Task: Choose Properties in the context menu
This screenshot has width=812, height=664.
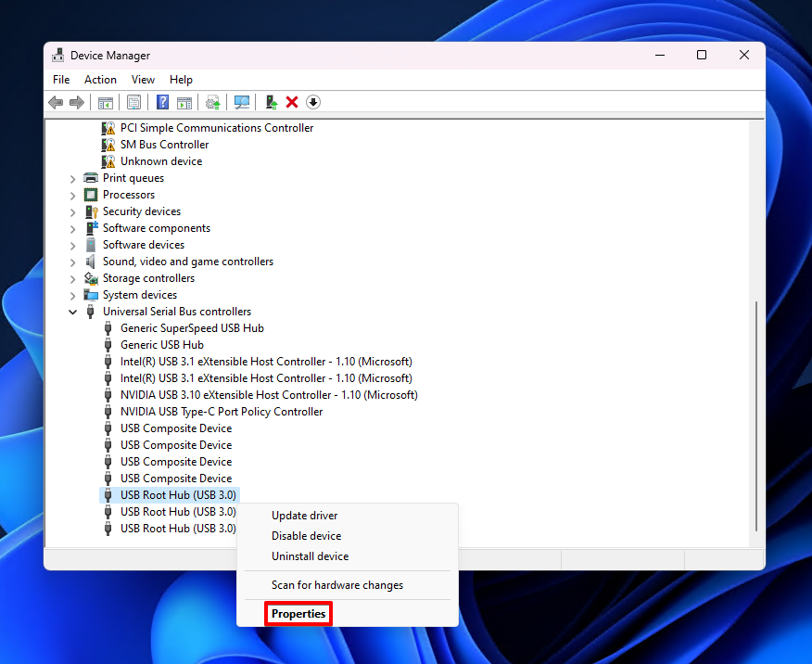Action: [298, 613]
